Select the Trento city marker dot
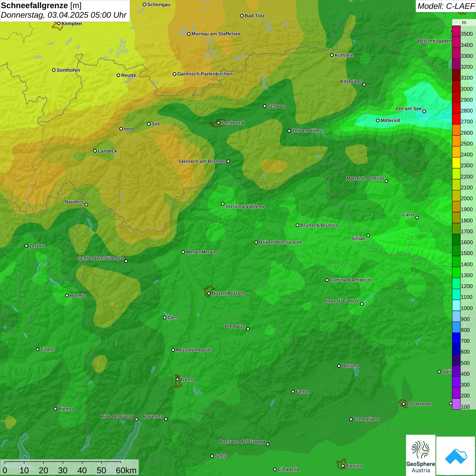 [177, 379]
